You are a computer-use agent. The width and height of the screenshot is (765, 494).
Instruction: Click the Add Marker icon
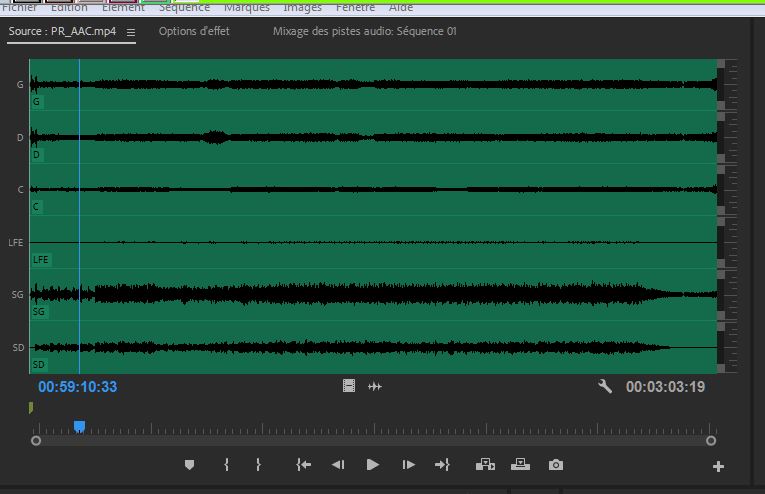[x=190, y=465]
